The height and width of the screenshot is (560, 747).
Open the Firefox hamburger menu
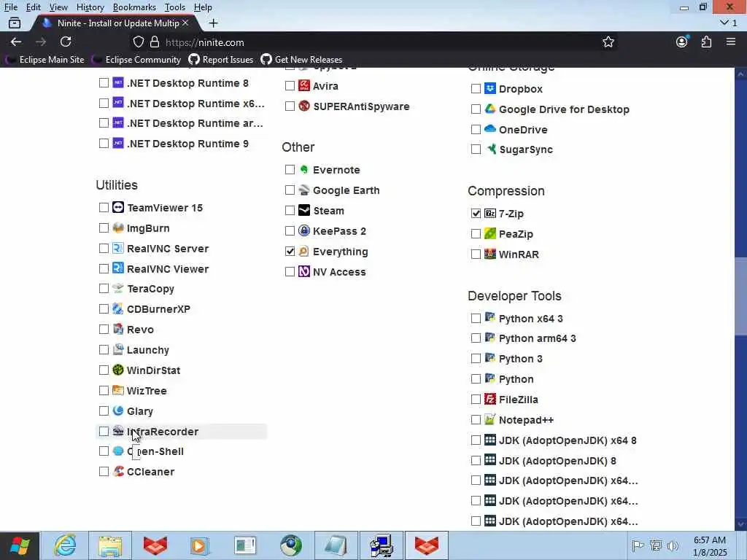click(x=731, y=42)
